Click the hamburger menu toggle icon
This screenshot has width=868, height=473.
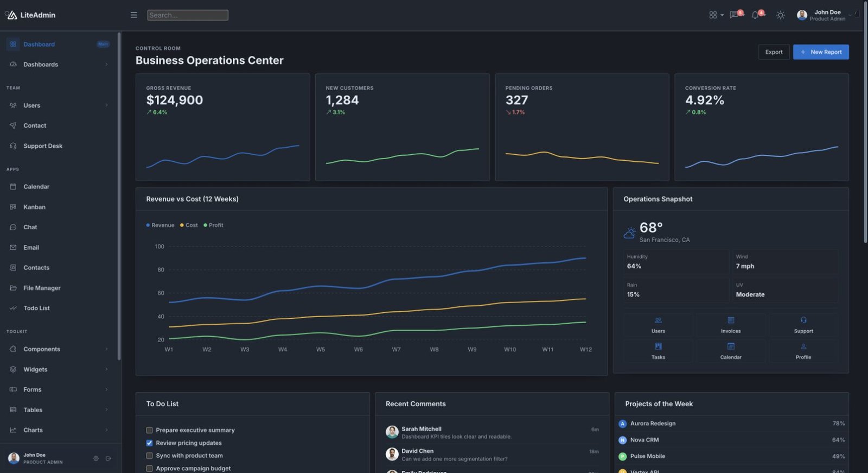(133, 15)
